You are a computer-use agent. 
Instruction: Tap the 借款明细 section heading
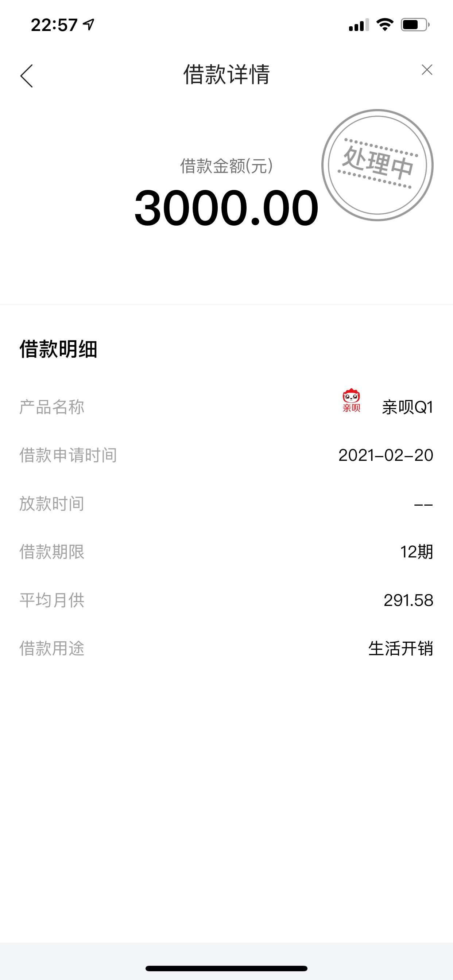coord(59,349)
